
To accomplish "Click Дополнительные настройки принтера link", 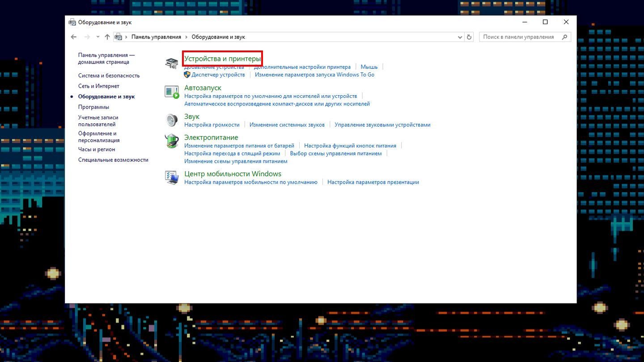I will point(302,67).
